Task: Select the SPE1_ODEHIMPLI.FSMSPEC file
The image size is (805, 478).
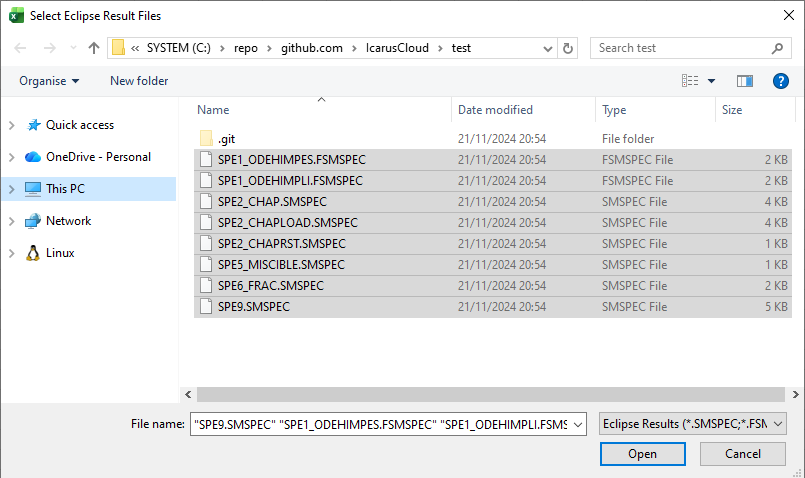Action: [x=493, y=181]
